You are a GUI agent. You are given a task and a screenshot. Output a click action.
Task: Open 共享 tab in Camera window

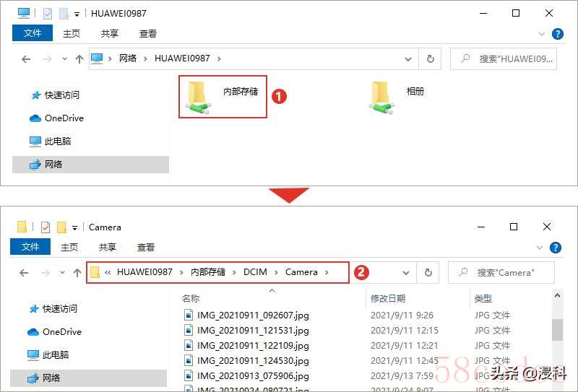[108, 247]
